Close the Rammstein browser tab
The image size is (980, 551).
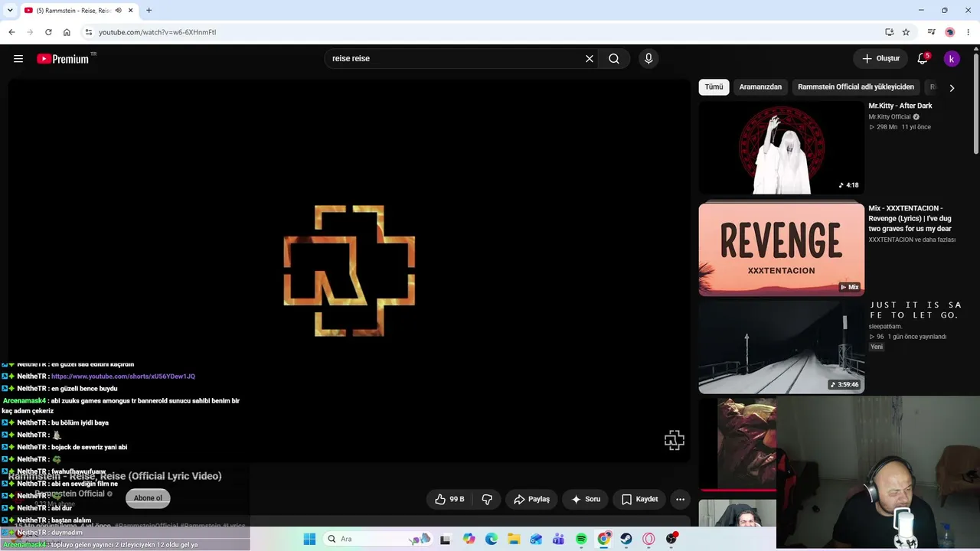tap(131, 11)
